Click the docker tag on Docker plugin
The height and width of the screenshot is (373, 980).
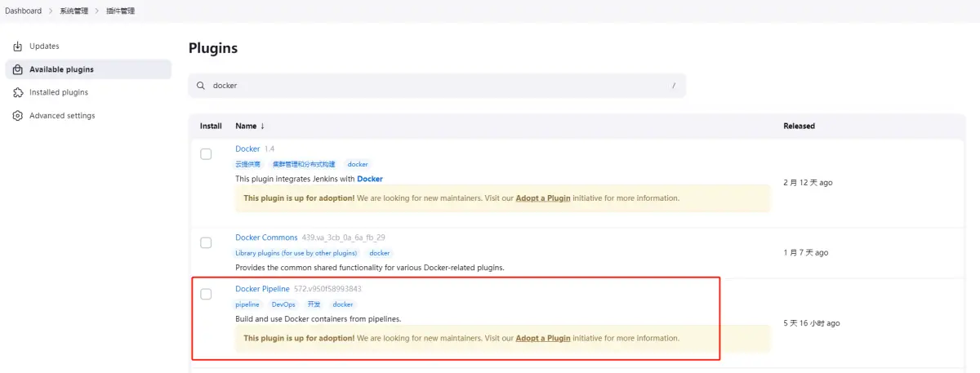[358, 164]
